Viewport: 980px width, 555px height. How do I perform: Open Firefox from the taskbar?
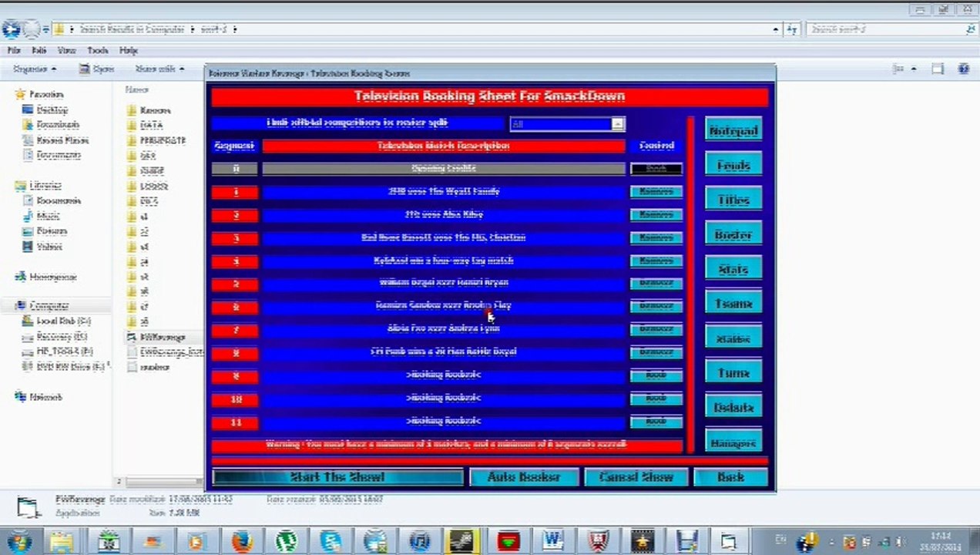click(242, 540)
